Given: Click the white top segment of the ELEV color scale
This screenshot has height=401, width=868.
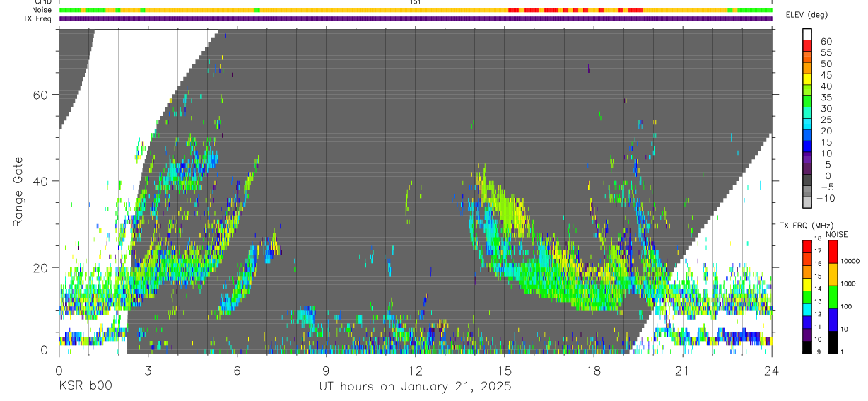Looking at the screenshot, I should (x=807, y=35).
